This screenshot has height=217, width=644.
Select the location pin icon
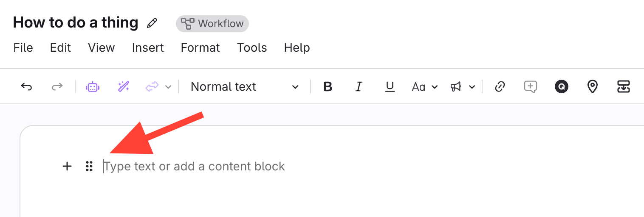(592, 87)
